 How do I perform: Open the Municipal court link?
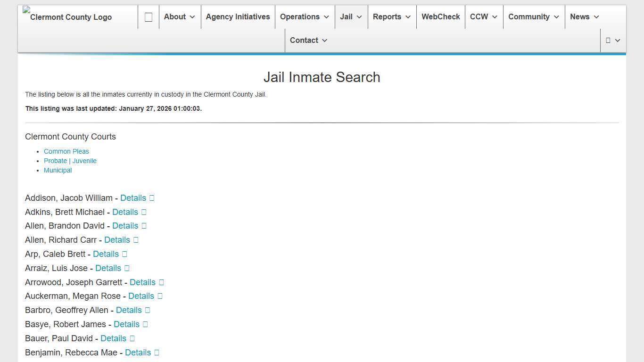58,170
